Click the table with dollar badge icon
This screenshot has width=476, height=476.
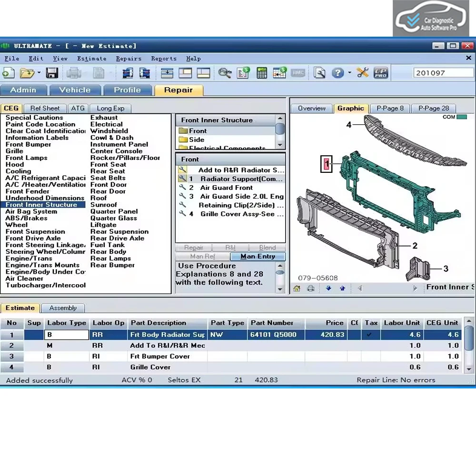pyautogui.click(x=279, y=73)
